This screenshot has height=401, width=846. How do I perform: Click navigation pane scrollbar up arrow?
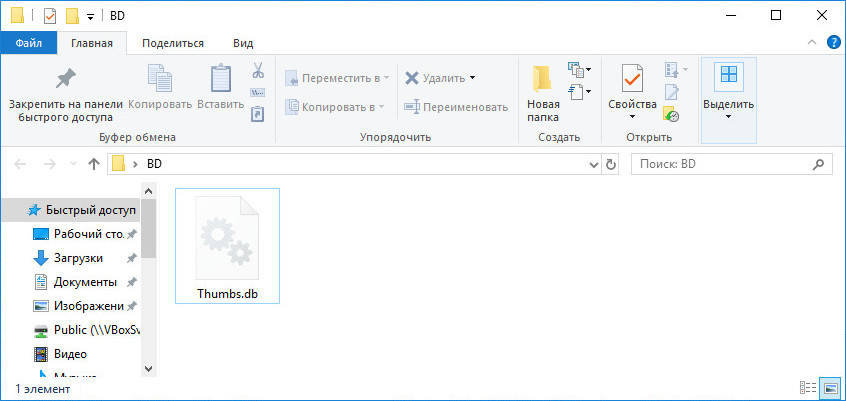coord(149,191)
